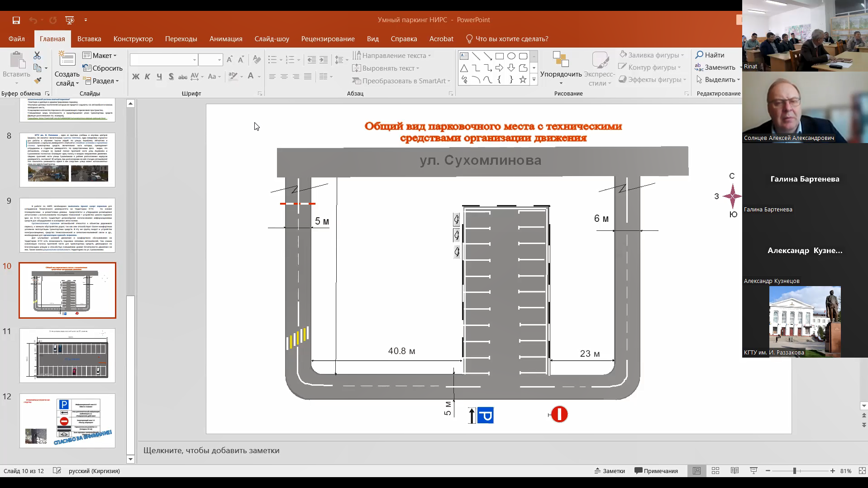Image resolution: width=868 pixels, height=488 pixels.
Task: Toggle bold formatting (Ж)
Action: point(135,77)
